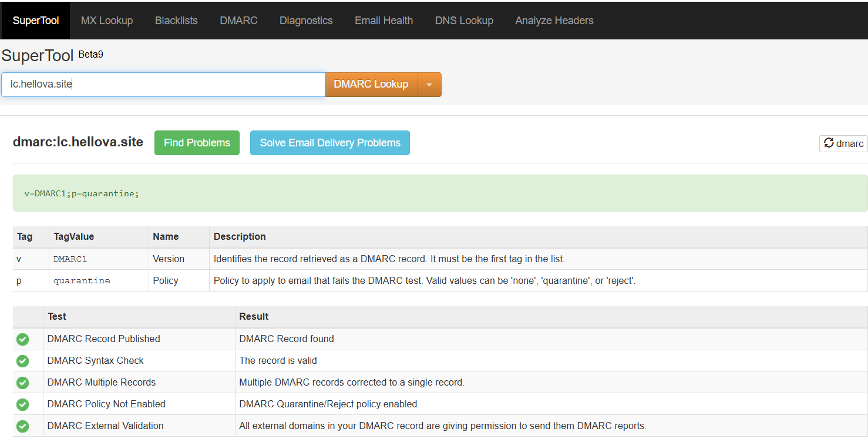The height and width of the screenshot is (442, 868).
Task: Click the check icon for DMARC Policy Not Enabled
Action: pyautogui.click(x=22, y=404)
